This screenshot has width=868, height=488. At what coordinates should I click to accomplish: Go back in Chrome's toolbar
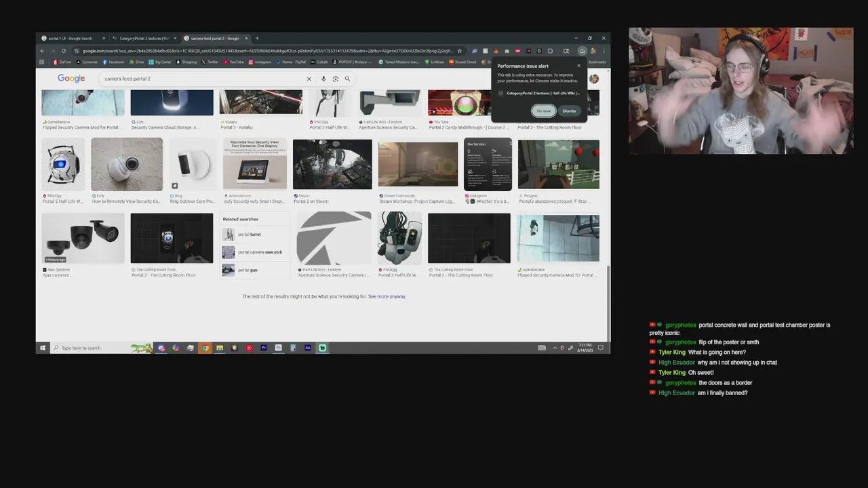coord(42,51)
